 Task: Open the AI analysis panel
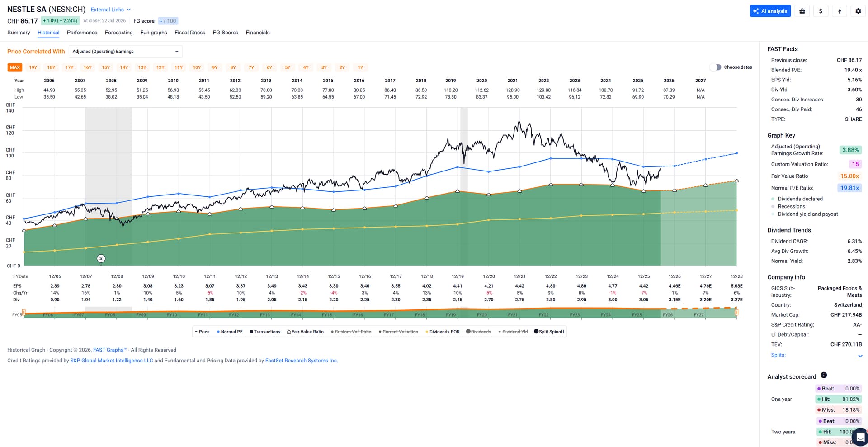tap(770, 11)
